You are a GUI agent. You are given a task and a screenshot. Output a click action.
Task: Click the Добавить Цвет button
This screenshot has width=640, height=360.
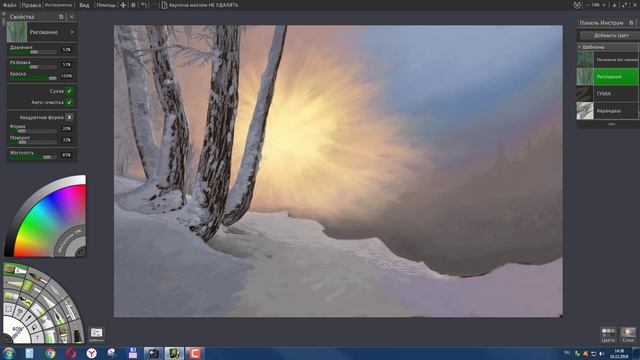[x=611, y=36]
